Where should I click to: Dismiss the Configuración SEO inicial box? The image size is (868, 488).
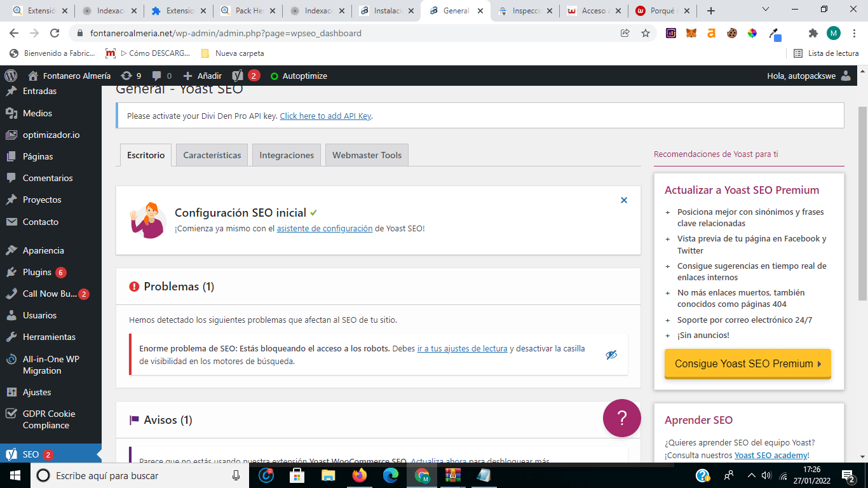tap(624, 200)
